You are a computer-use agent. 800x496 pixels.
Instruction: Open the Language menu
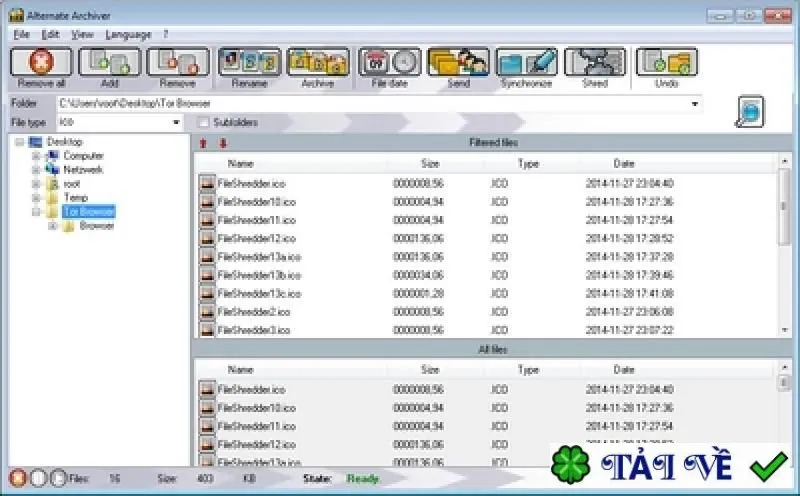click(128, 34)
